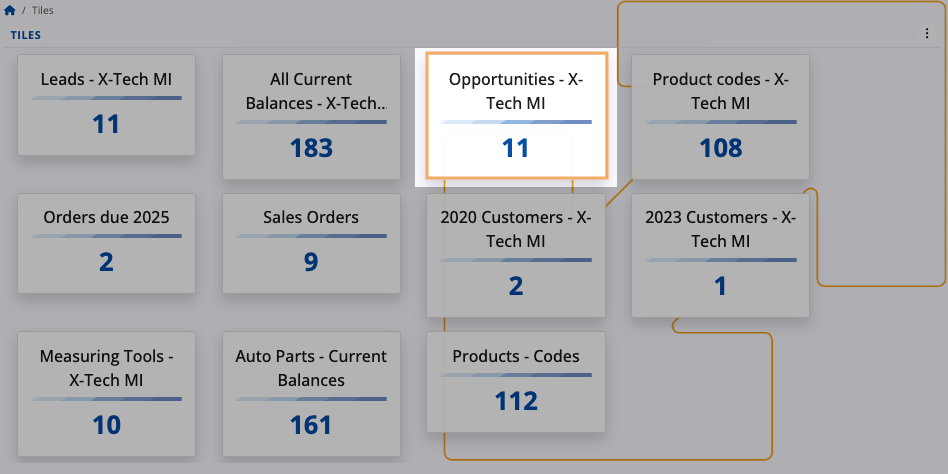Click the 108 count on Product codes
Image resolution: width=948 pixels, height=474 pixels.
click(720, 149)
